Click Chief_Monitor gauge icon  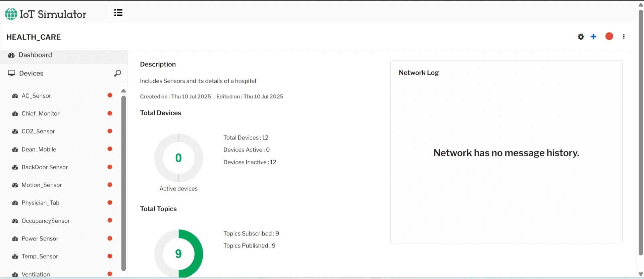tap(15, 114)
